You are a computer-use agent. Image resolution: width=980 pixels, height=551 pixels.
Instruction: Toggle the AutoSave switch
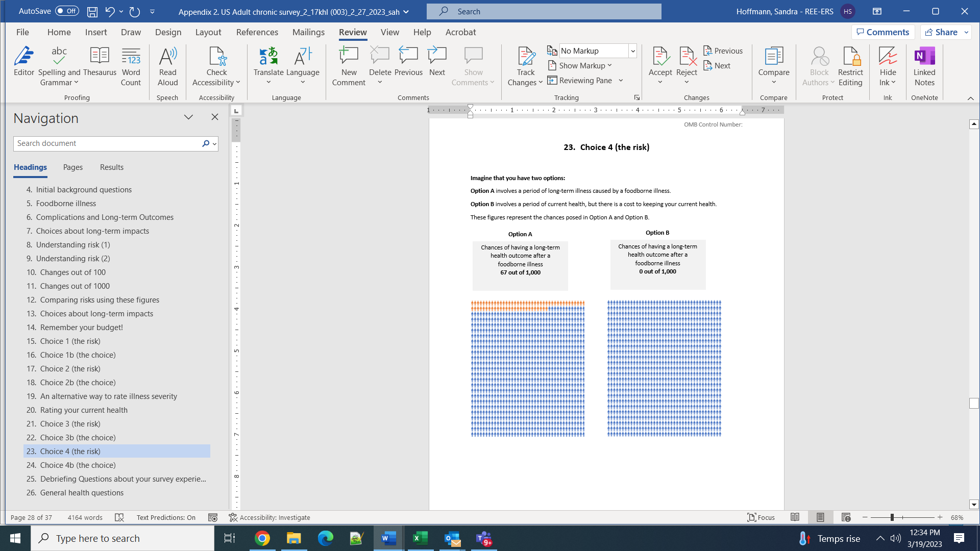pyautogui.click(x=67, y=11)
